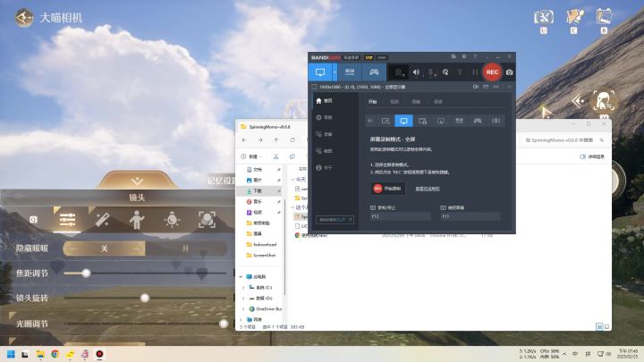Viewport: 644px width, 362px height.
Task: Click back arrow in Bandicam mode selection row
Action: point(371,121)
